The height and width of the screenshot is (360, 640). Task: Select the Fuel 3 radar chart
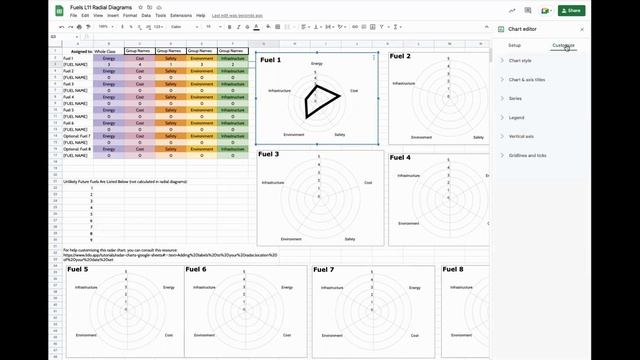pyautogui.click(x=320, y=198)
